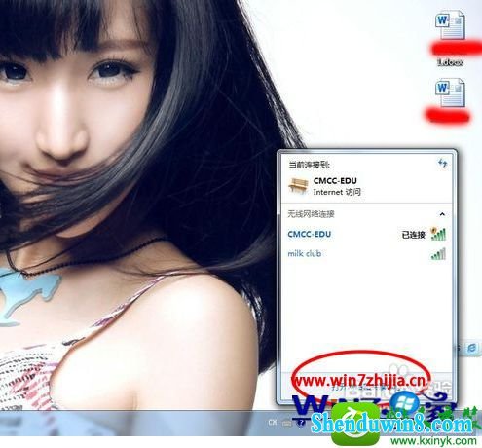Select the milk club wireless network
This screenshot has height=448, width=482.
tap(367, 253)
